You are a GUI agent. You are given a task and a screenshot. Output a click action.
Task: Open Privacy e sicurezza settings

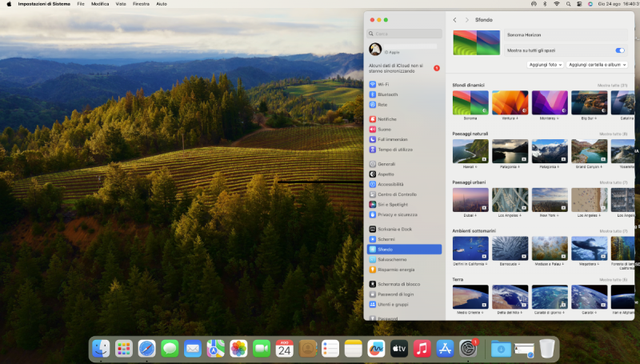pyautogui.click(x=397, y=214)
